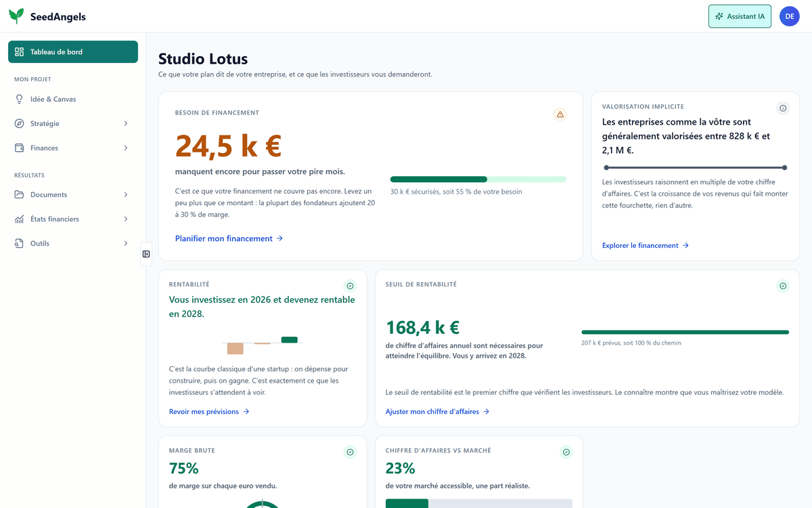This screenshot has height=508, width=812.
Task: Click the check icon on Rentabilité card
Action: coord(350,286)
